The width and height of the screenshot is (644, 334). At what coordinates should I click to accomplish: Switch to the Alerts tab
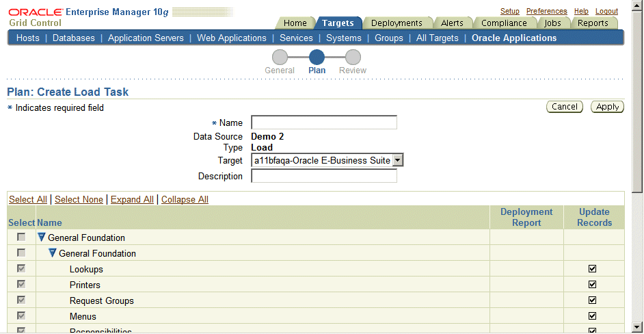[x=452, y=23]
